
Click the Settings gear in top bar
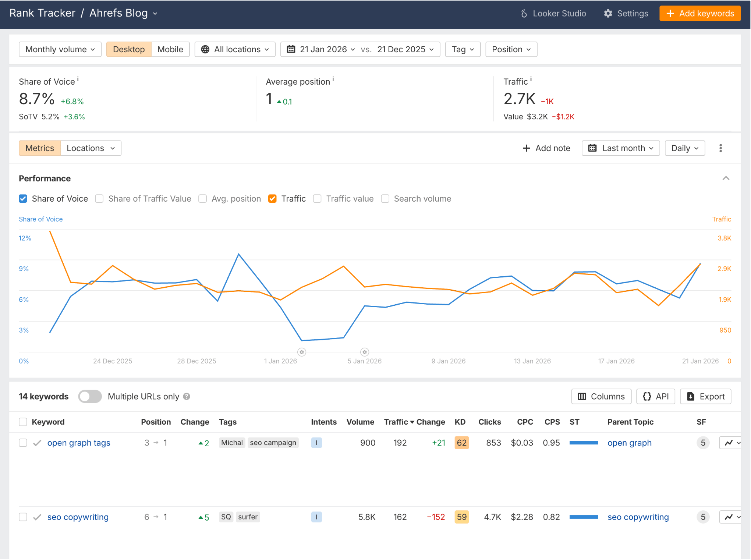(x=609, y=13)
